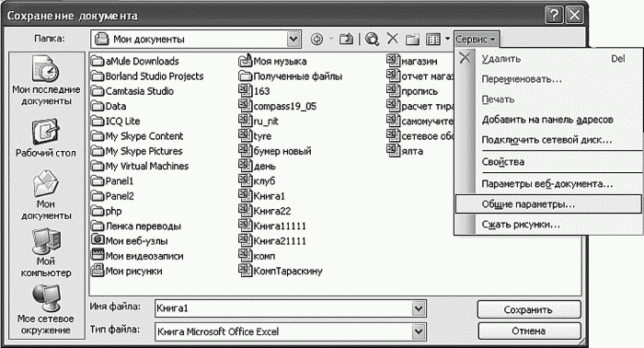Click the Delete X toolbar icon
This screenshot has height=348, width=644.
tap(393, 39)
